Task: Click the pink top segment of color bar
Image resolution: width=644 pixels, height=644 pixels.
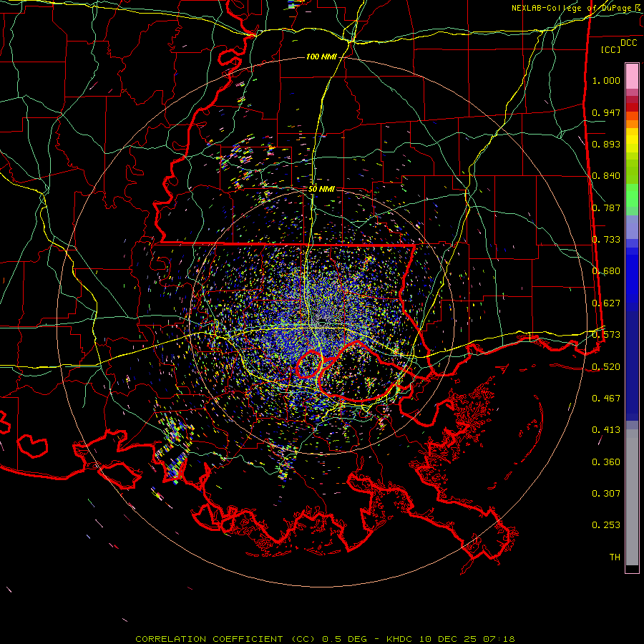Action: tap(632, 76)
